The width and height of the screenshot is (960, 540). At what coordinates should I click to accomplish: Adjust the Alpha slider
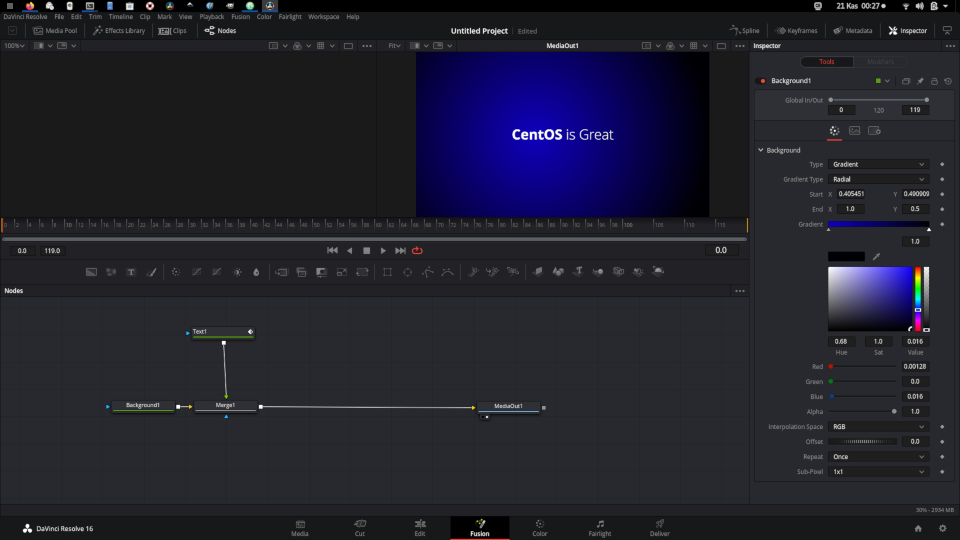point(863,411)
